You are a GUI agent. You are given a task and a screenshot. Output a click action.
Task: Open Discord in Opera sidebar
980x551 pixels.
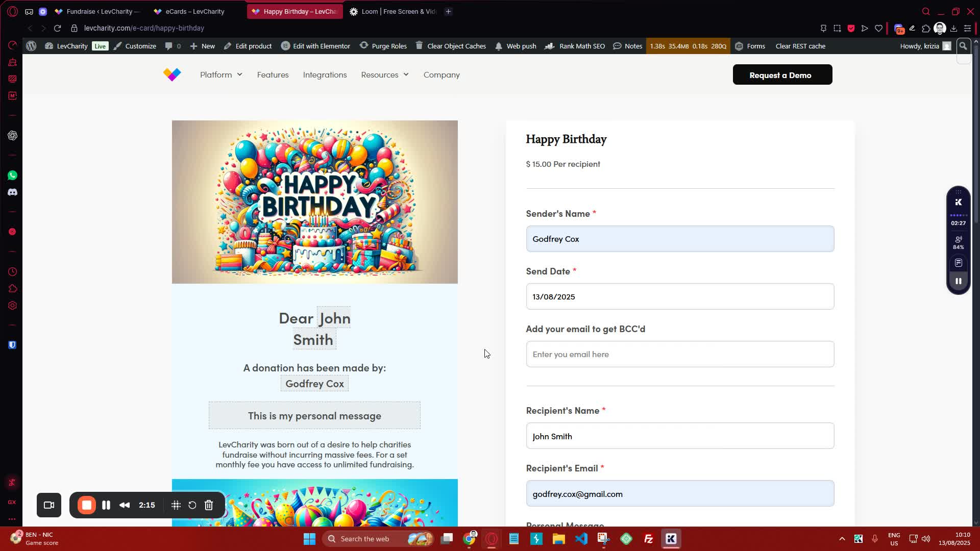12,192
